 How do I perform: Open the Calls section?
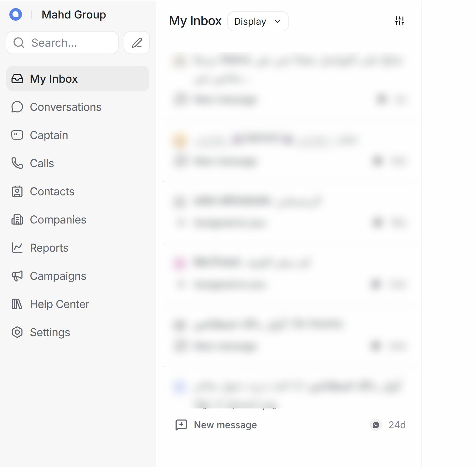coord(78,163)
